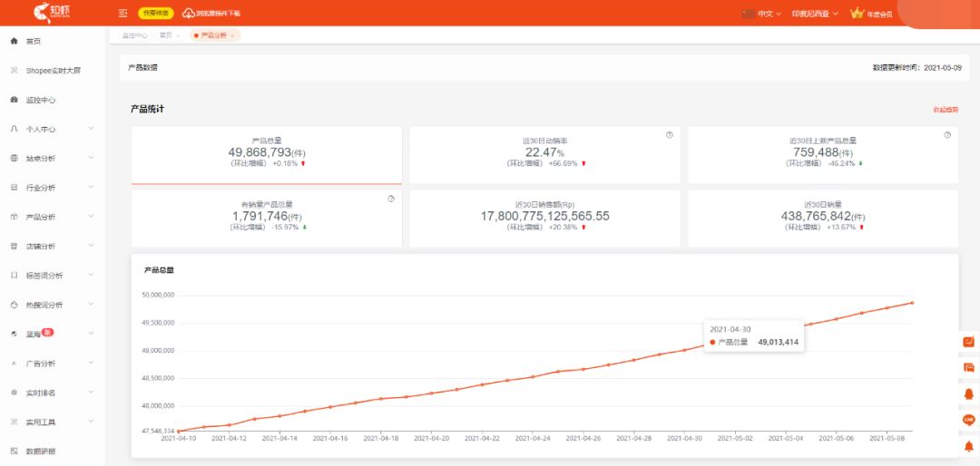
Task: Expand the 产品分析 sidebar menu chevron
Action: pyautogui.click(x=92, y=217)
